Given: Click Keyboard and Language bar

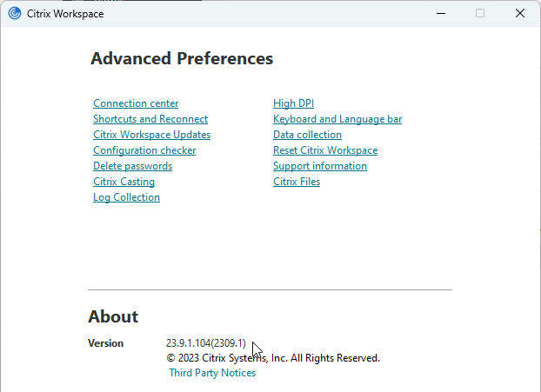Looking at the screenshot, I should (x=337, y=119).
